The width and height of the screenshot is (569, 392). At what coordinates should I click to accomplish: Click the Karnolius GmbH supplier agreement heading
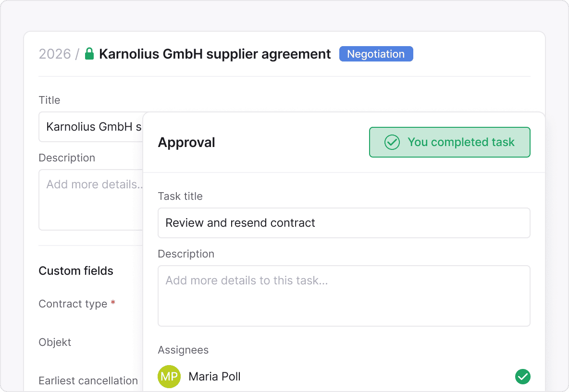coord(215,54)
